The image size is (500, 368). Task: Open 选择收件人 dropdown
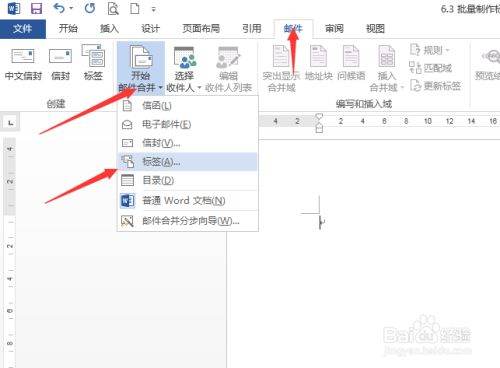tap(184, 69)
